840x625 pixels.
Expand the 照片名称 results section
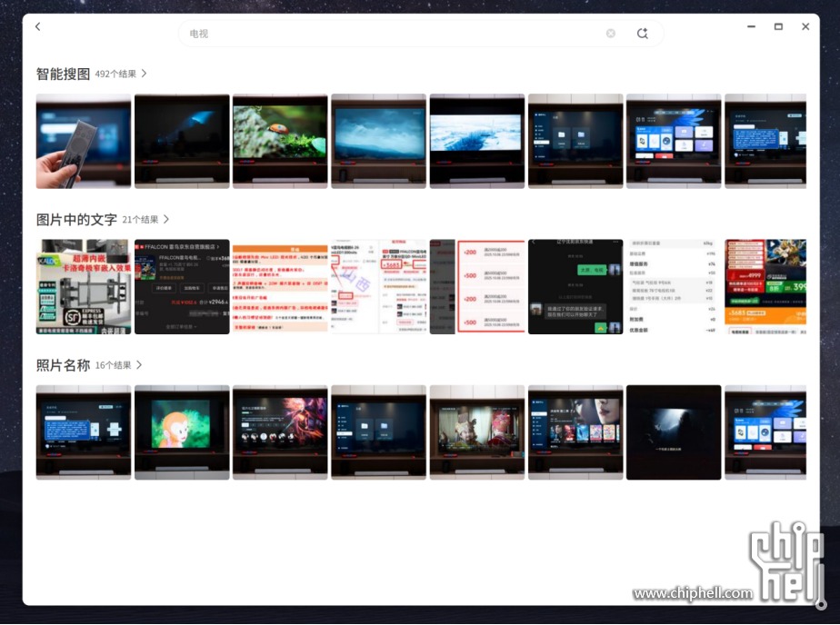139,365
